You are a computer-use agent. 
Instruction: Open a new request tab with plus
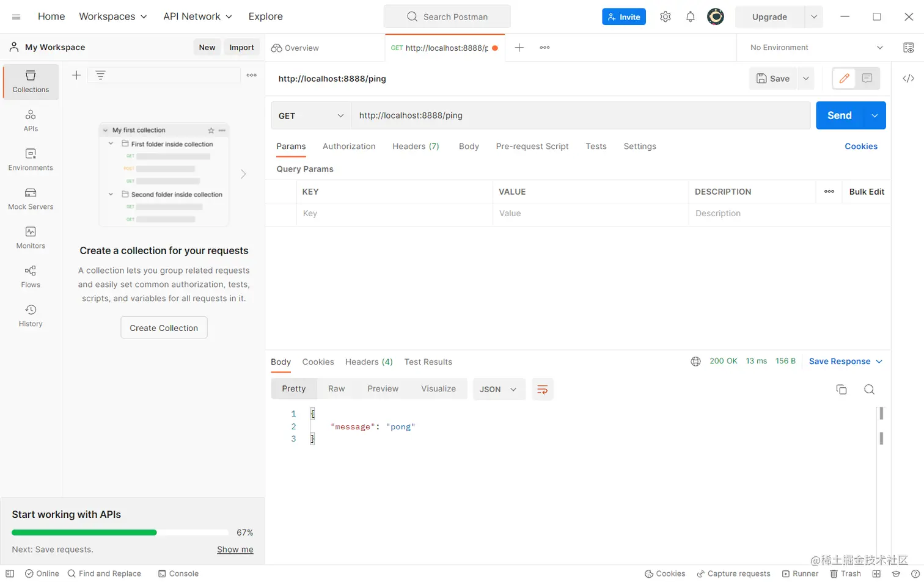click(x=519, y=48)
